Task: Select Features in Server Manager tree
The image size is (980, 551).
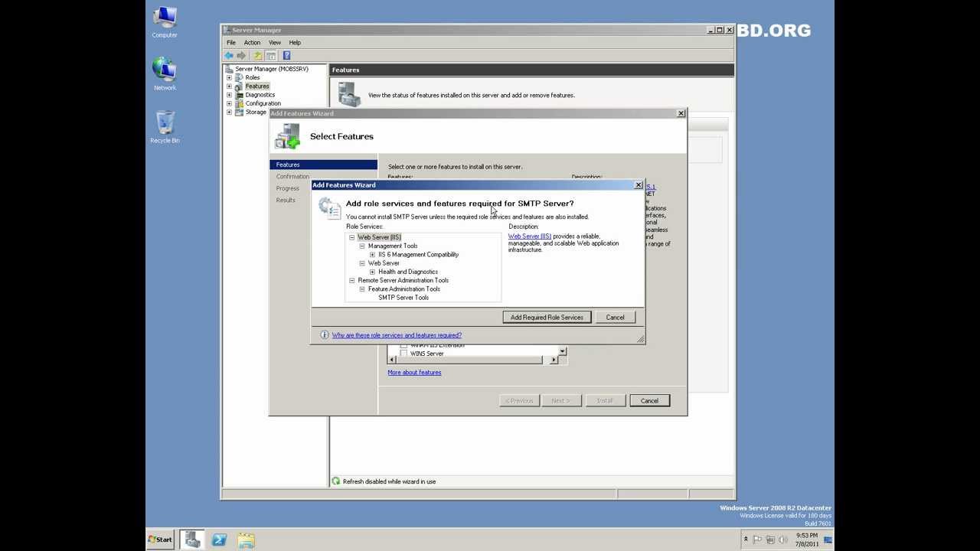Action: [x=257, y=86]
